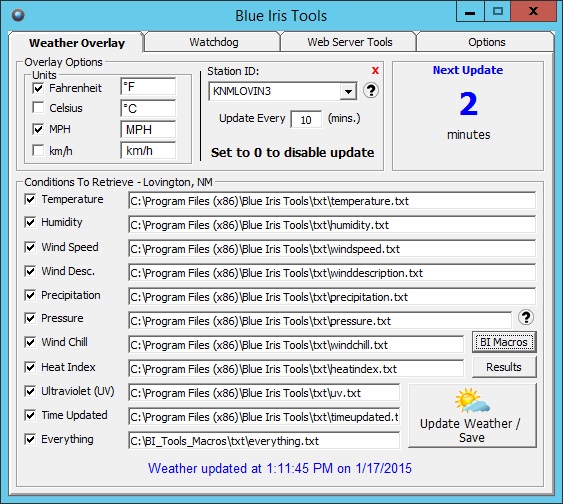Click the Results button
The width and height of the screenshot is (563, 504).
[x=504, y=367]
